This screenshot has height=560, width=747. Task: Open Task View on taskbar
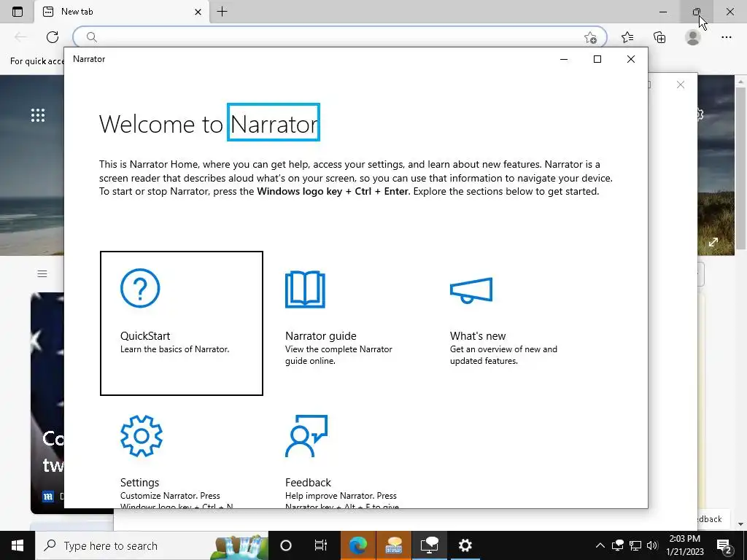(321, 545)
